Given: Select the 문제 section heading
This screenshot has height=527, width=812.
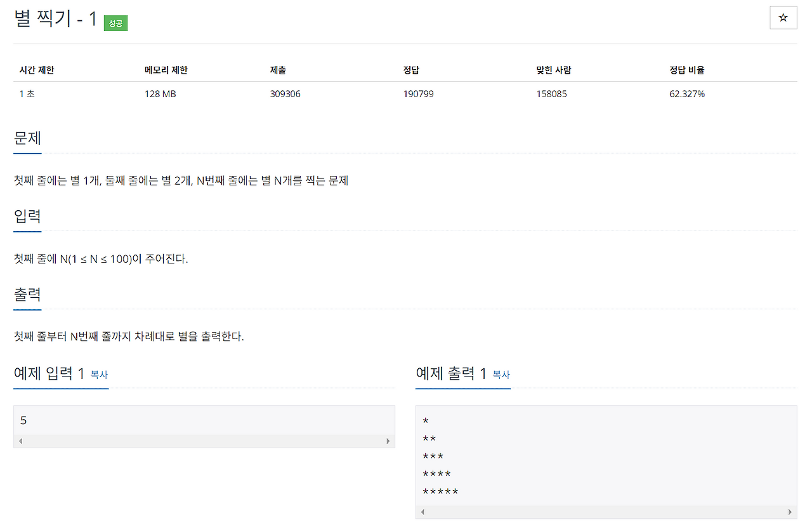Looking at the screenshot, I should tap(27, 138).
